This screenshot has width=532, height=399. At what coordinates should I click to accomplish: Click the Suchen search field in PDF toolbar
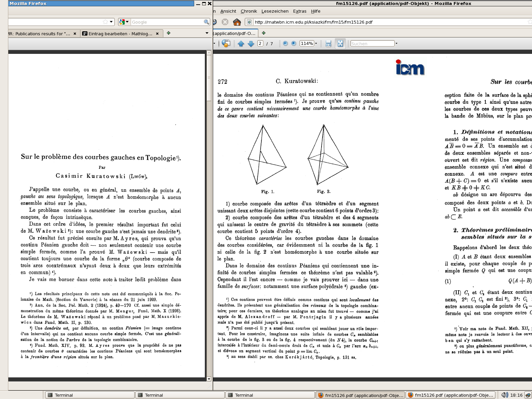coord(372,44)
